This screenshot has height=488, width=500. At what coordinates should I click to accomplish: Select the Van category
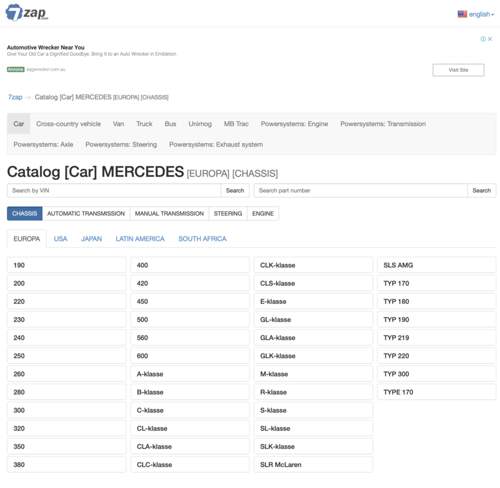(x=118, y=124)
